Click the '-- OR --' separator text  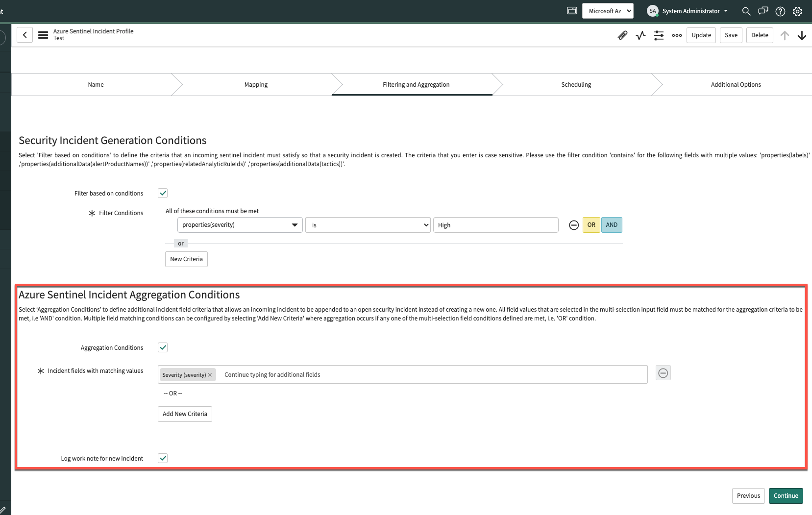click(173, 393)
